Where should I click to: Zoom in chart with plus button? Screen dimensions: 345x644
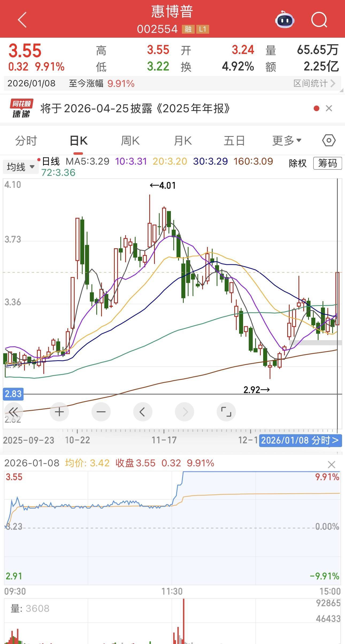pos(59,412)
